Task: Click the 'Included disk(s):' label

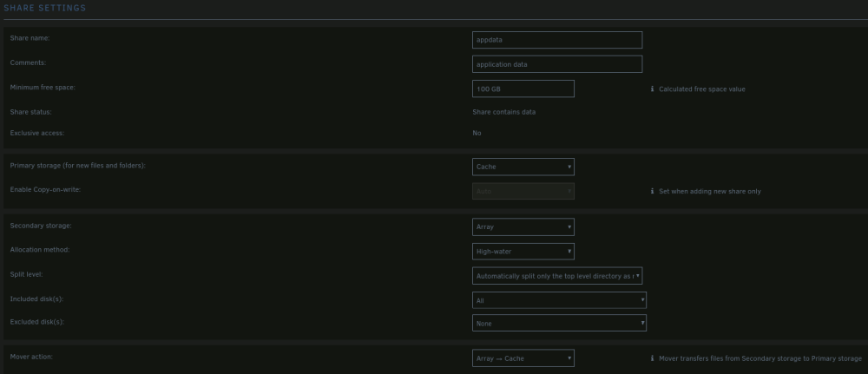Action: [36, 299]
